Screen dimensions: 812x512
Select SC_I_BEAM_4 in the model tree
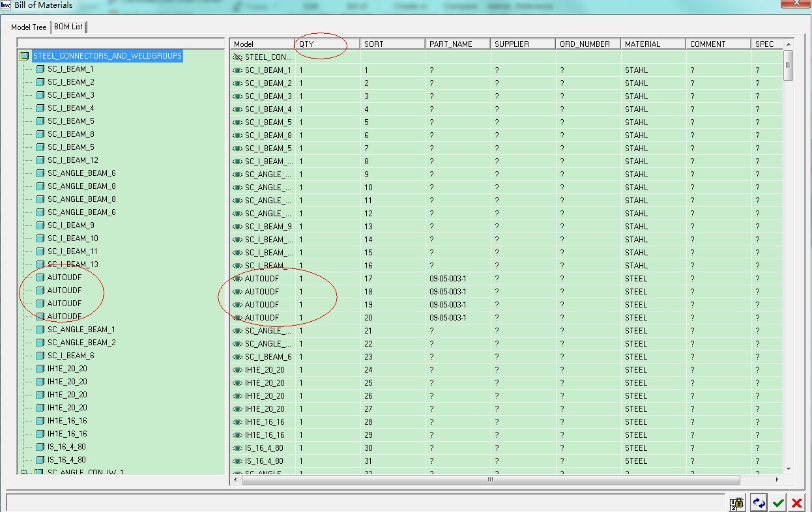[x=70, y=108]
